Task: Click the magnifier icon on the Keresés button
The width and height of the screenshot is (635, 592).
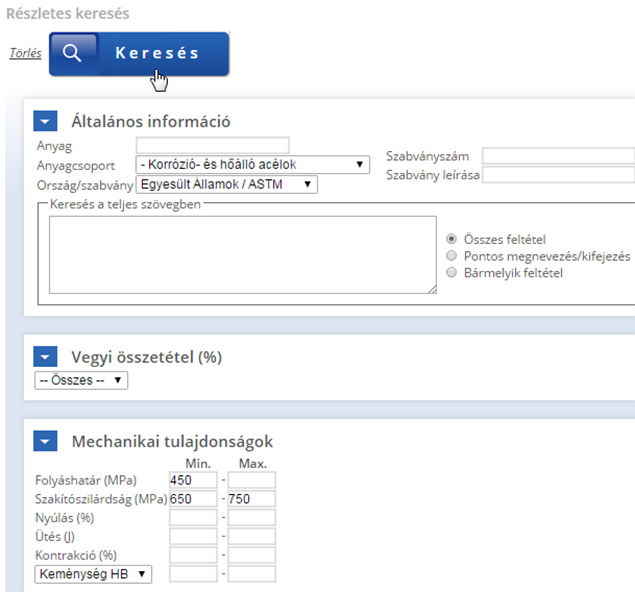Action: click(x=72, y=53)
